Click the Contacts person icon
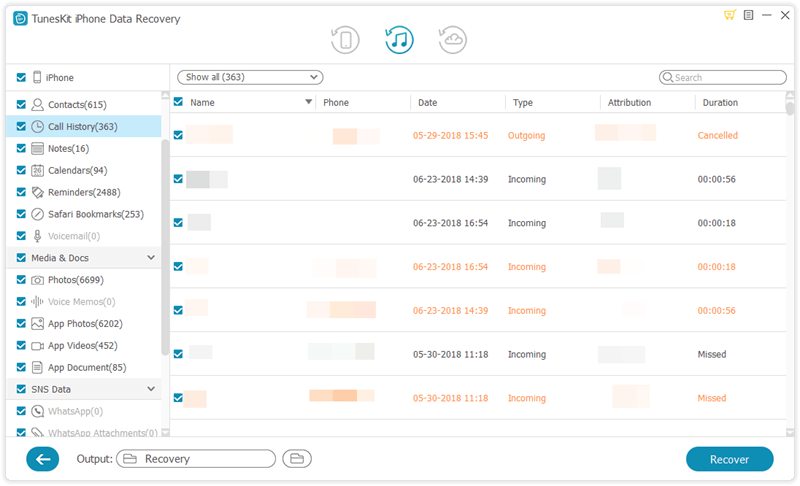The width and height of the screenshot is (800, 486). 37,105
